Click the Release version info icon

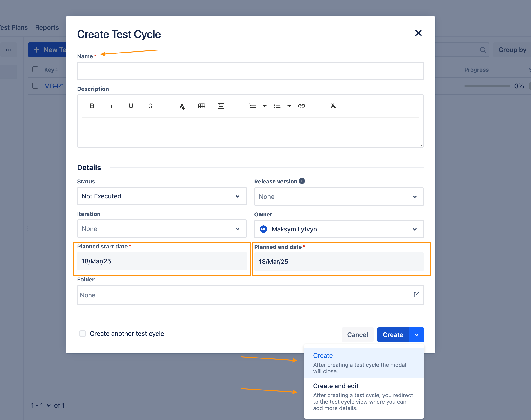[302, 181]
